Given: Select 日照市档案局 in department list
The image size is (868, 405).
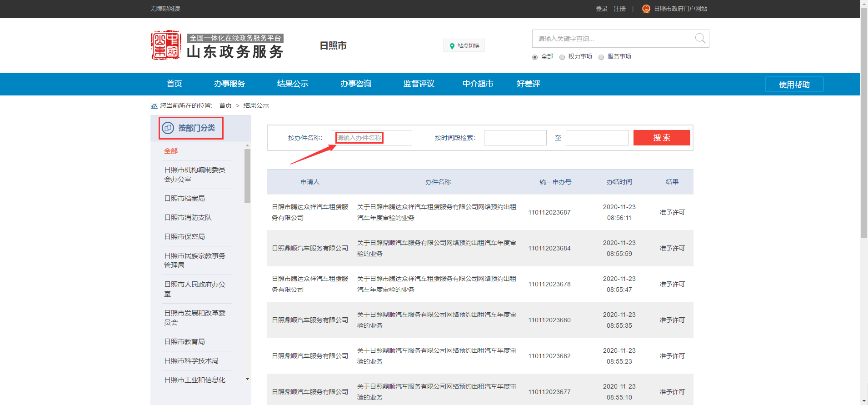Looking at the screenshot, I should tap(185, 199).
